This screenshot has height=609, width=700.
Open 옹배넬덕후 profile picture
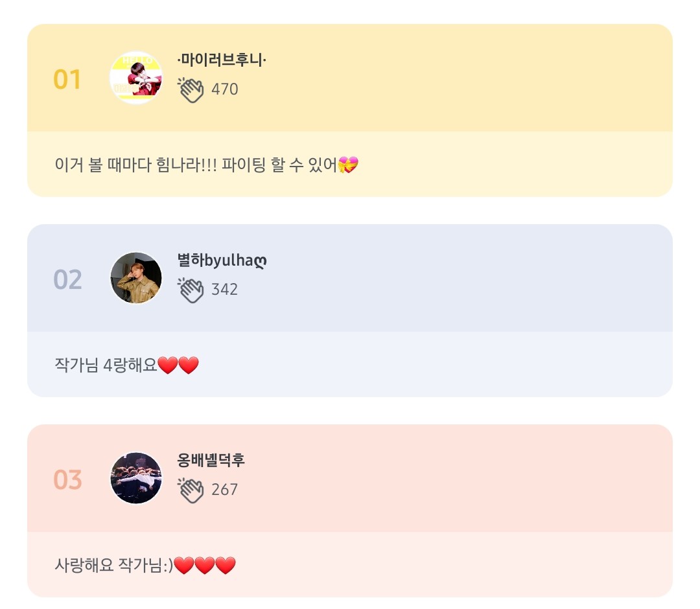(136, 478)
